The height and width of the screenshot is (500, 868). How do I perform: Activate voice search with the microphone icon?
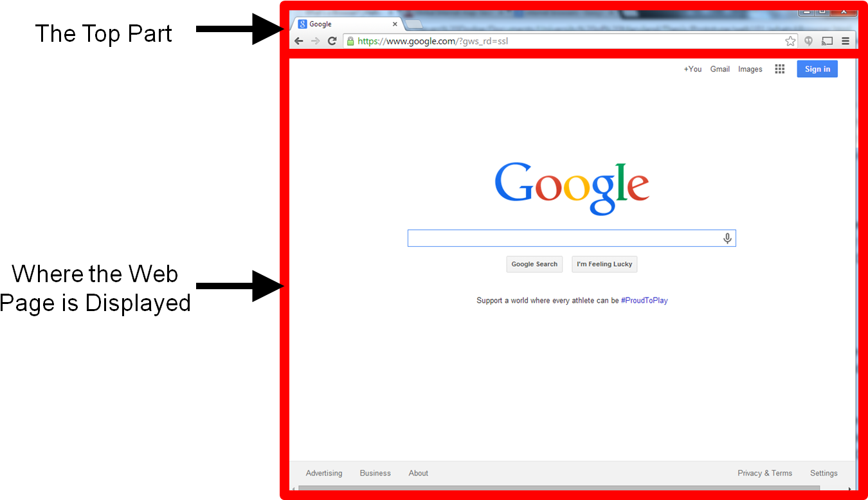click(x=727, y=238)
